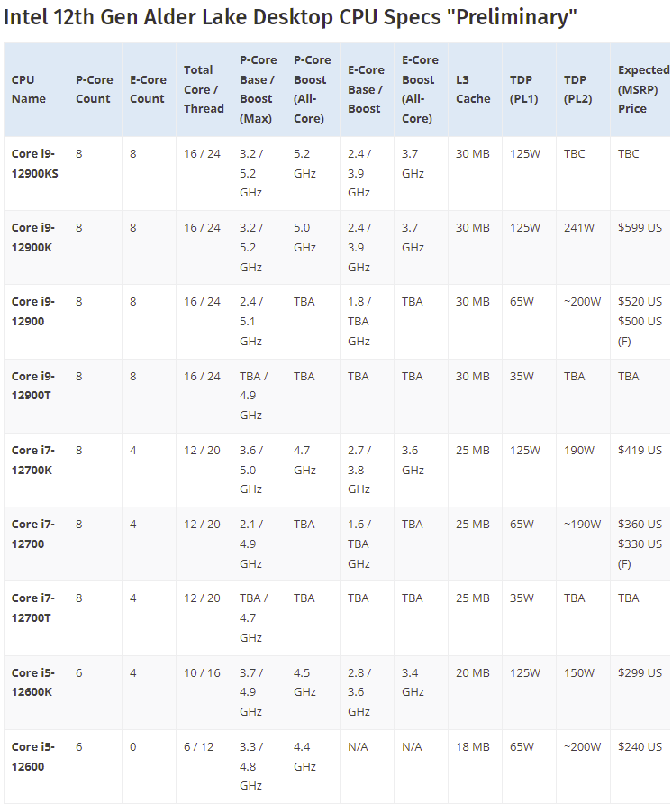Click the TDP (PL1) column header
Image resolution: width=672 pixels, height=804 pixels.
(524, 89)
